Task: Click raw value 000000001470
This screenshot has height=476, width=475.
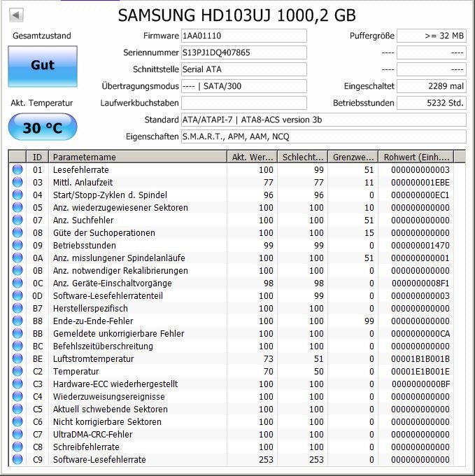Action: pos(420,245)
